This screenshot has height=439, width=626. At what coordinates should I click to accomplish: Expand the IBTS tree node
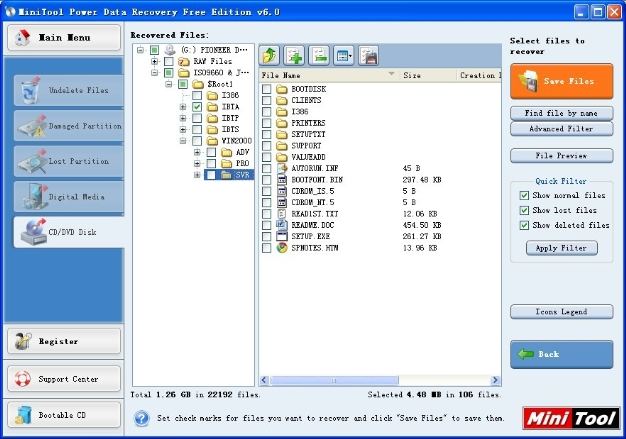183,129
